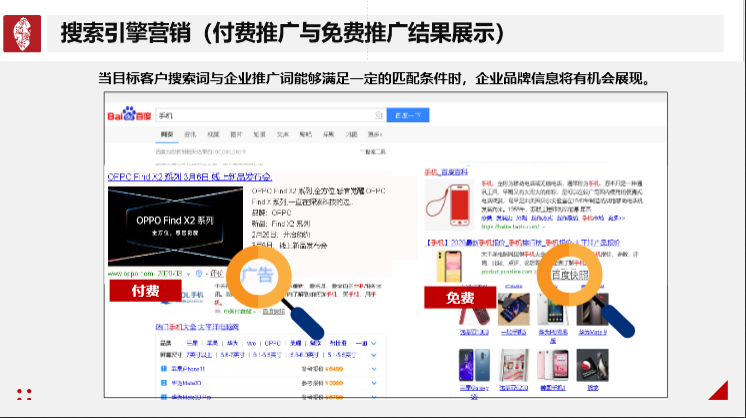Viewport: 746px width, 418px height.
Task: Click the number 1 rank badge
Action: point(164,369)
